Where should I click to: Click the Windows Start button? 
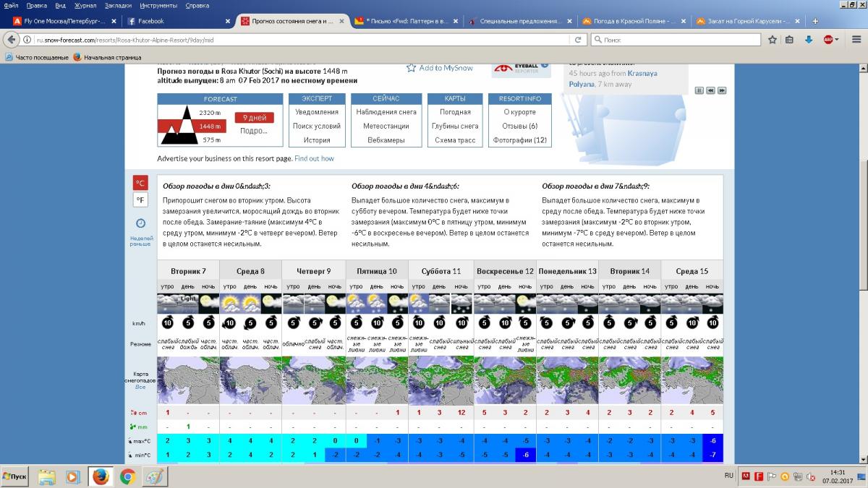click(16, 477)
